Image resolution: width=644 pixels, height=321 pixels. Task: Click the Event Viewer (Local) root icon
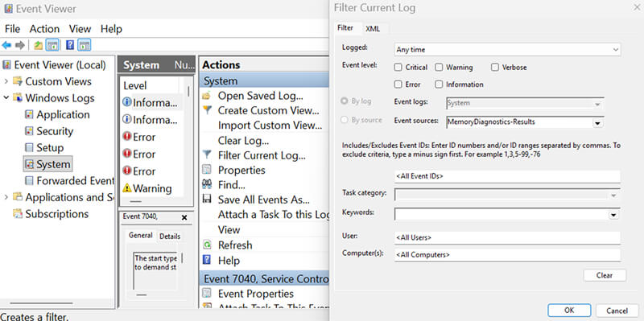click(7, 65)
